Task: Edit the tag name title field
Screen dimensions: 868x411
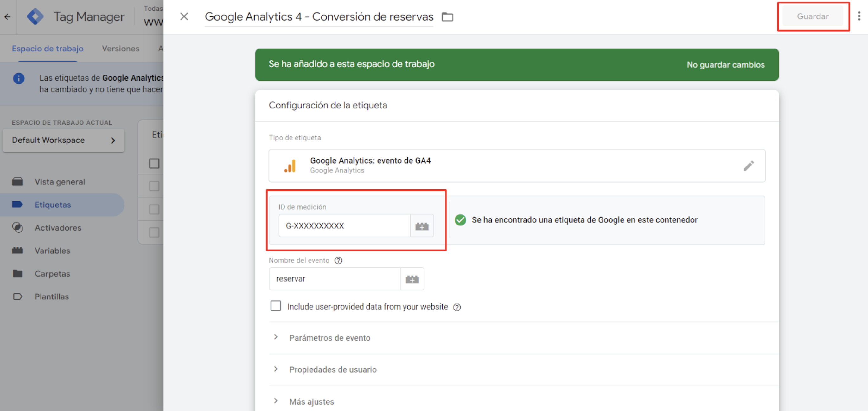Action: point(319,16)
